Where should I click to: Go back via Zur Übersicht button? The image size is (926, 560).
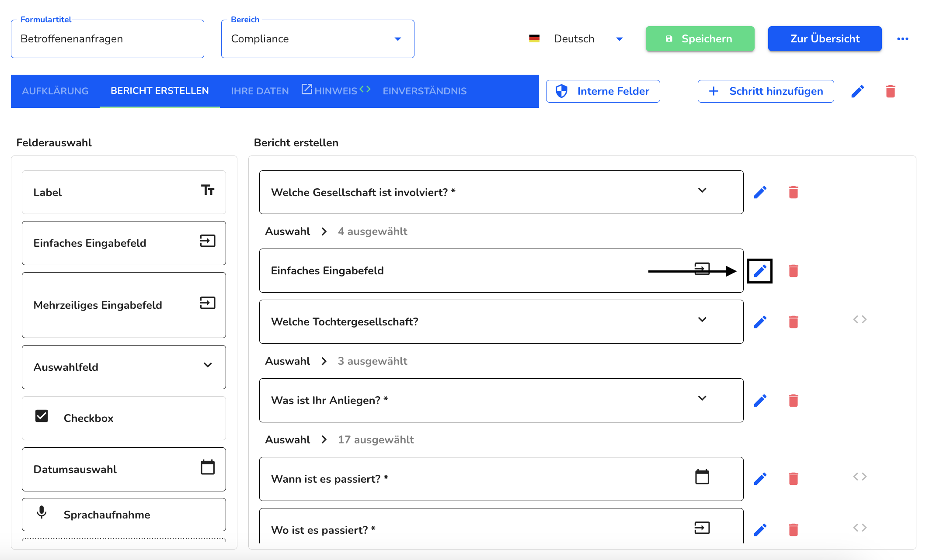point(825,39)
